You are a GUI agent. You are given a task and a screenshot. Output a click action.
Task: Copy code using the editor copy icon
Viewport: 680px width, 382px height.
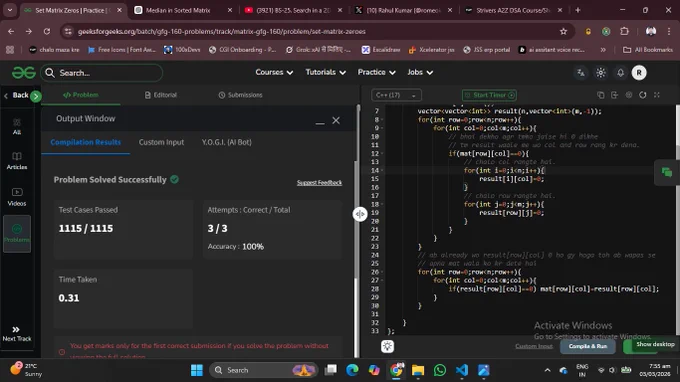point(601,95)
